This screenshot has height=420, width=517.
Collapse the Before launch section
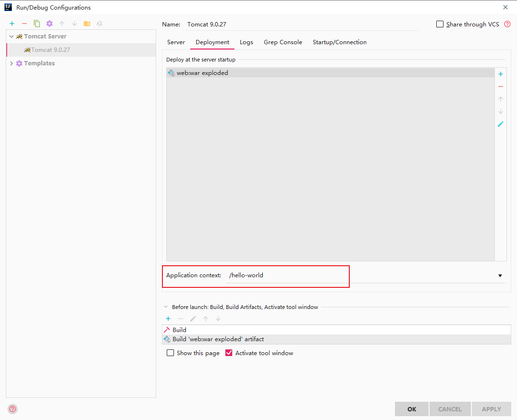pyautogui.click(x=166, y=307)
